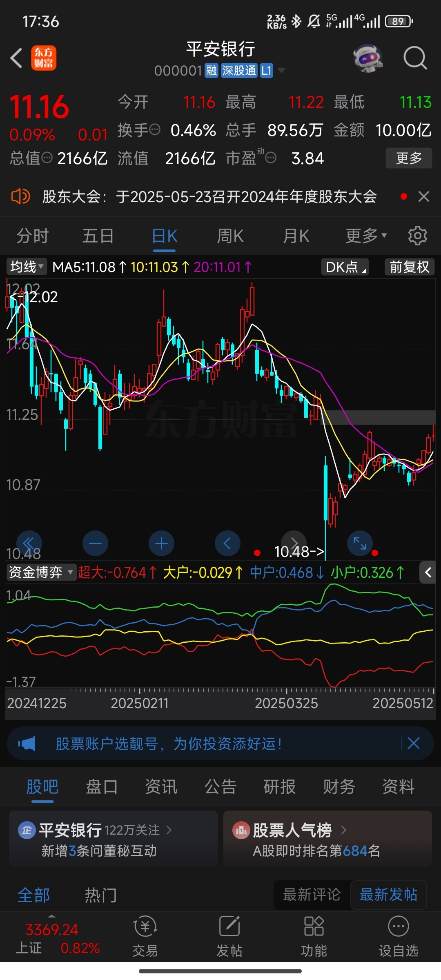The image size is (441, 980).
Task: Tap the 融 margin badge
Action: point(212,71)
